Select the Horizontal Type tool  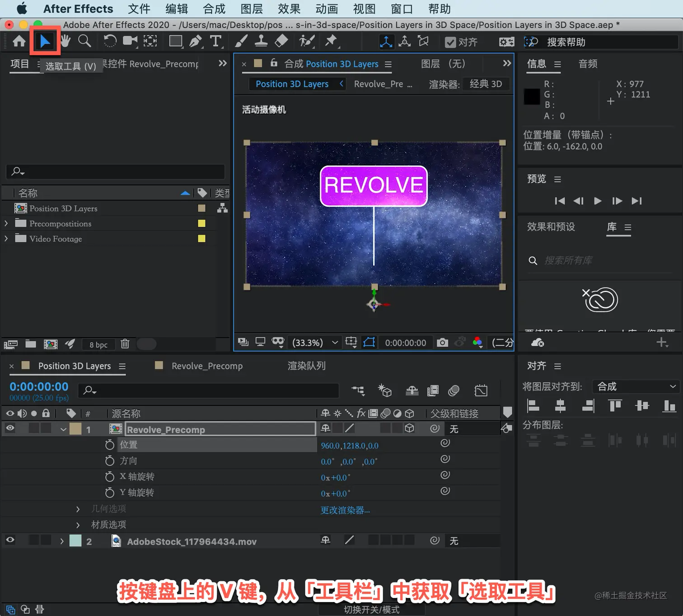coord(216,41)
